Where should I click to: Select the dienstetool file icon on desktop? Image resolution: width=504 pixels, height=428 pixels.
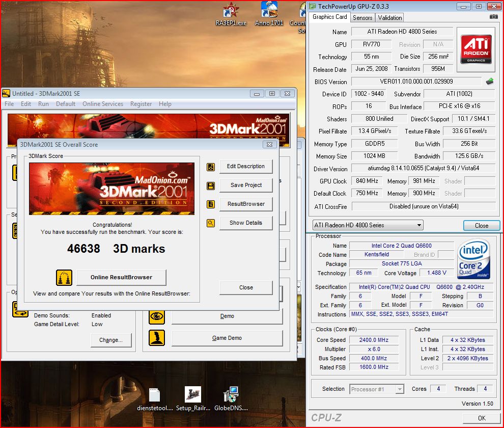point(155,399)
